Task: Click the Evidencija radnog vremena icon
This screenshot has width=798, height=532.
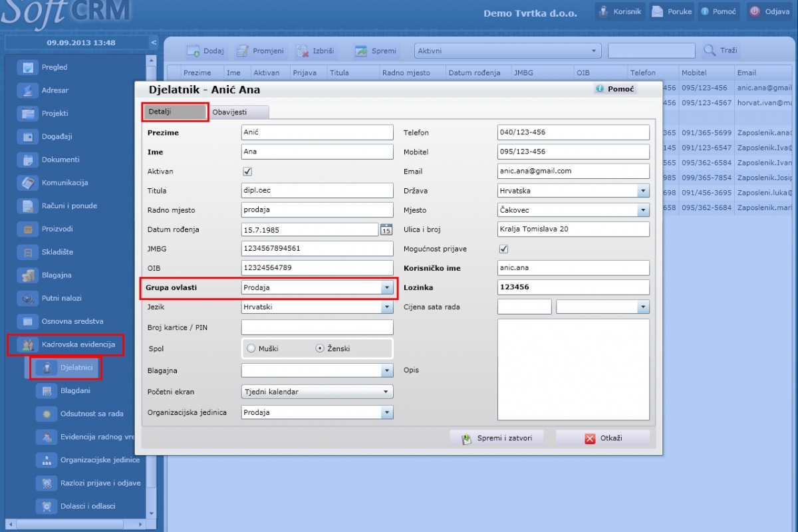Action: click(x=47, y=437)
